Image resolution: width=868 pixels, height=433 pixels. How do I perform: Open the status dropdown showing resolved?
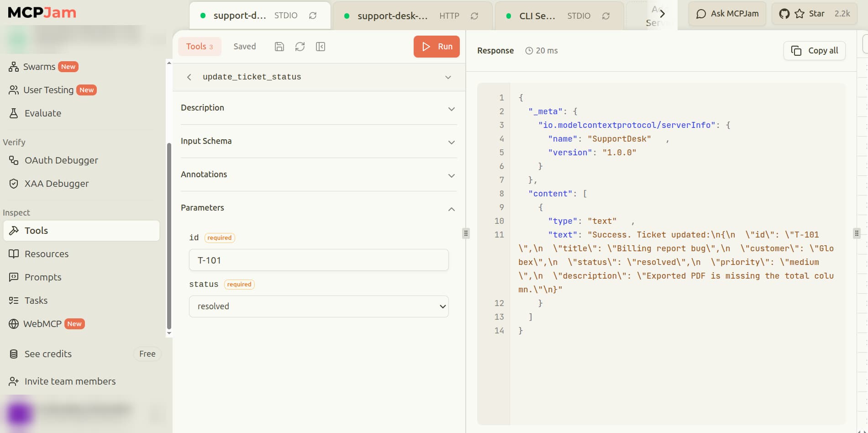point(319,306)
